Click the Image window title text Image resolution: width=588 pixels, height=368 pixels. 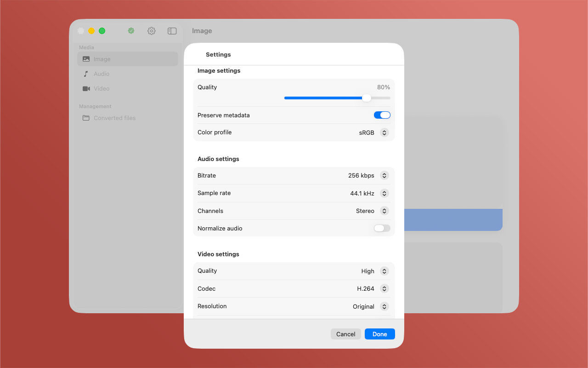click(x=202, y=31)
